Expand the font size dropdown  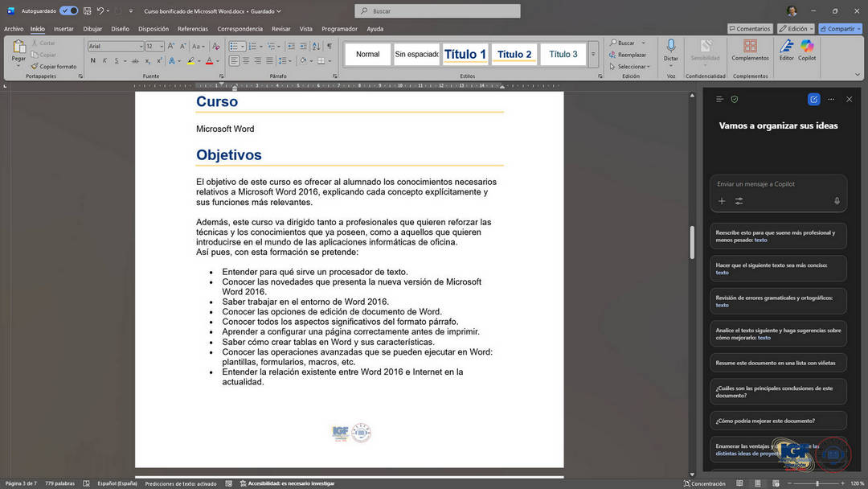[x=161, y=46]
